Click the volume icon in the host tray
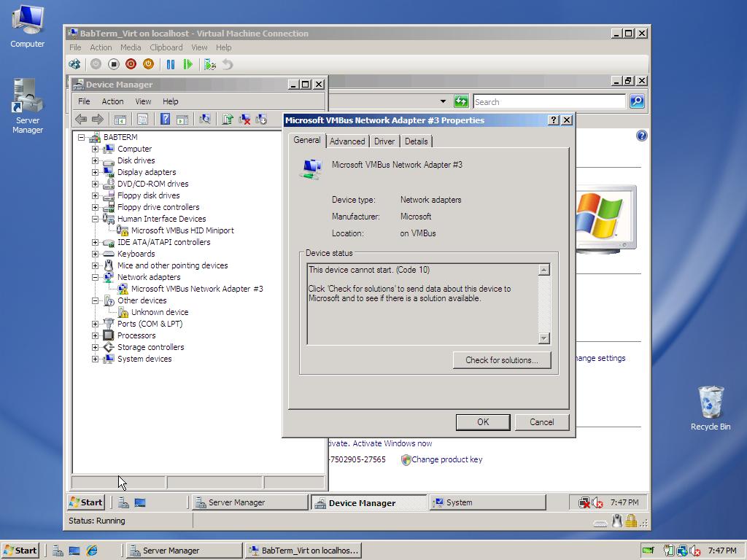 [x=694, y=551]
